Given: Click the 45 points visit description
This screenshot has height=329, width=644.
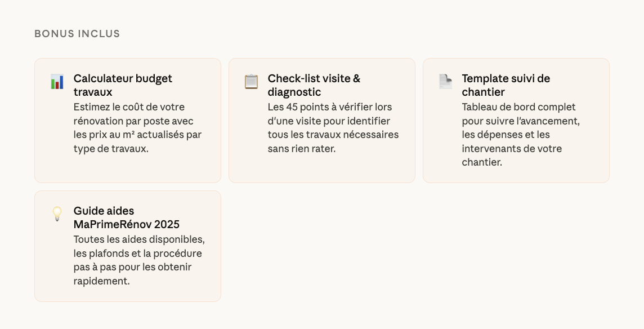Looking at the screenshot, I should coord(333,128).
